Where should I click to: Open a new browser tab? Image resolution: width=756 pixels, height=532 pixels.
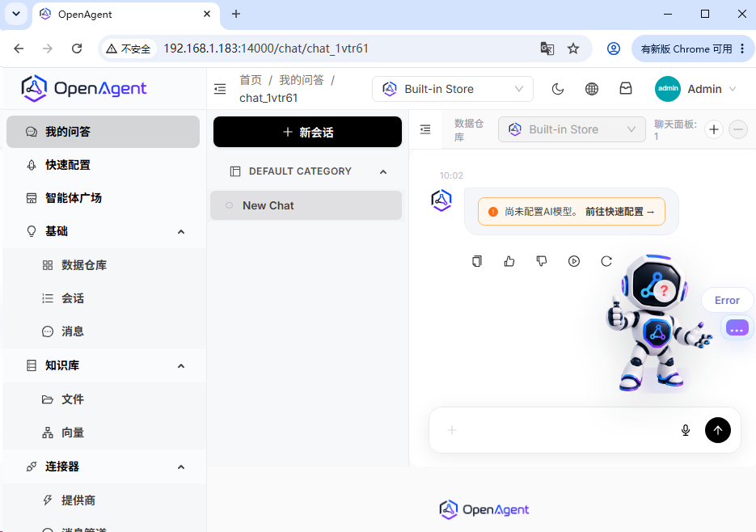236,14
